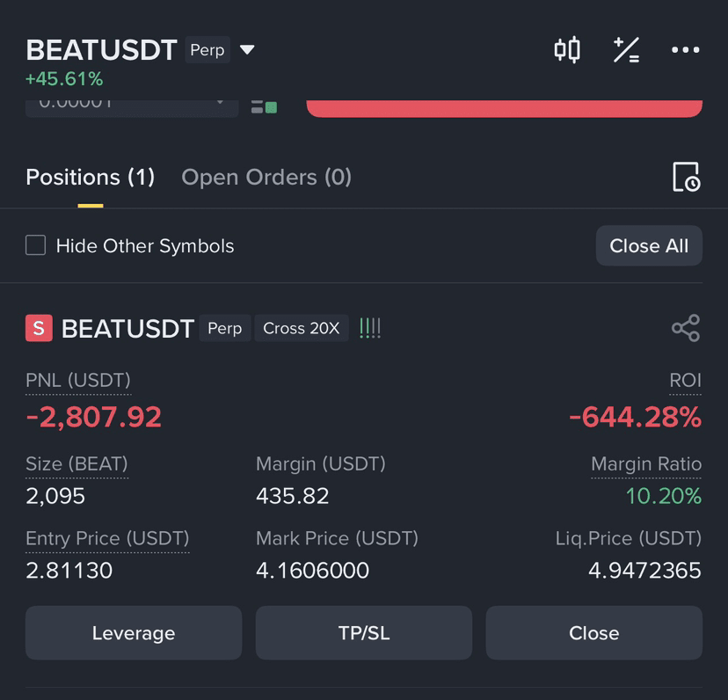The height and width of the screenshot is (700, 728).
Task: Tap the Cross 20X margin mode tag
Action: pos(302,328)
